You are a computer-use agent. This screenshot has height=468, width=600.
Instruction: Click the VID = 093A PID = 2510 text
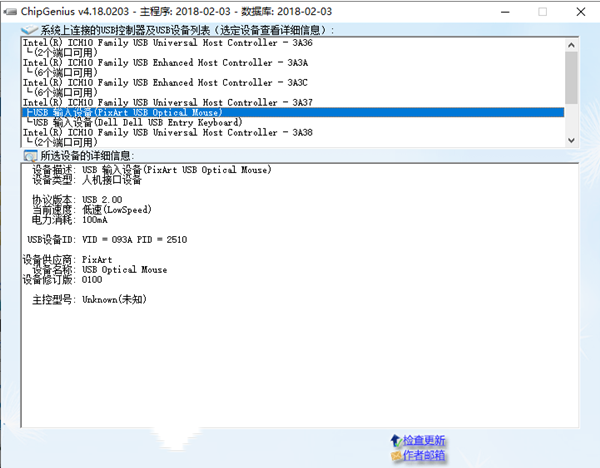pos(134,240)
